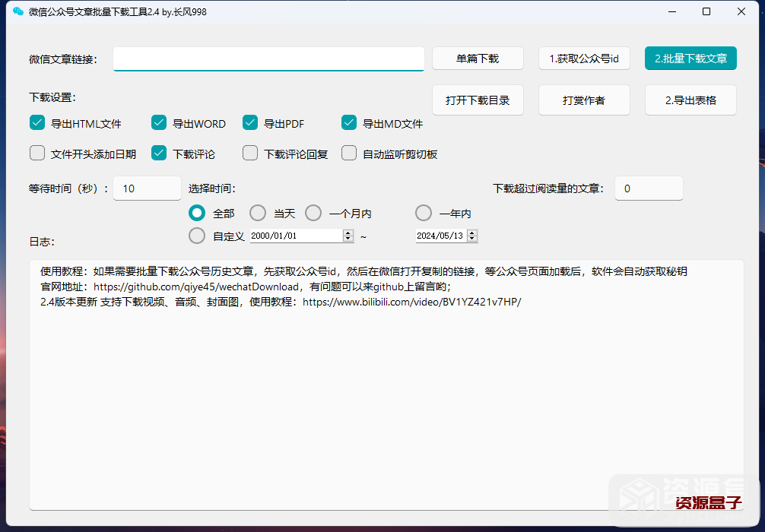
Task: Enable 文件开头添加日期 option
Action: click(x=37, y=153)
